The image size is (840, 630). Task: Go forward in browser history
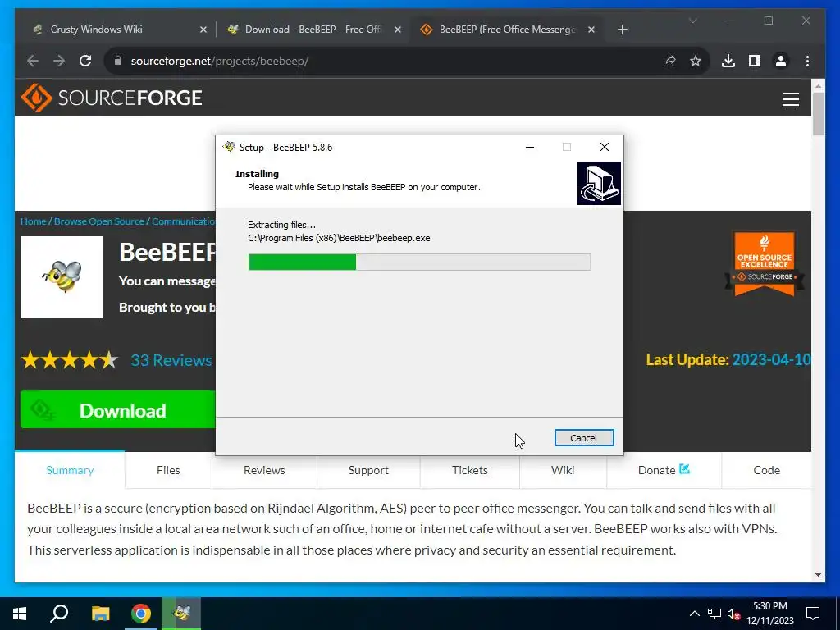click(x=59, y=61)
